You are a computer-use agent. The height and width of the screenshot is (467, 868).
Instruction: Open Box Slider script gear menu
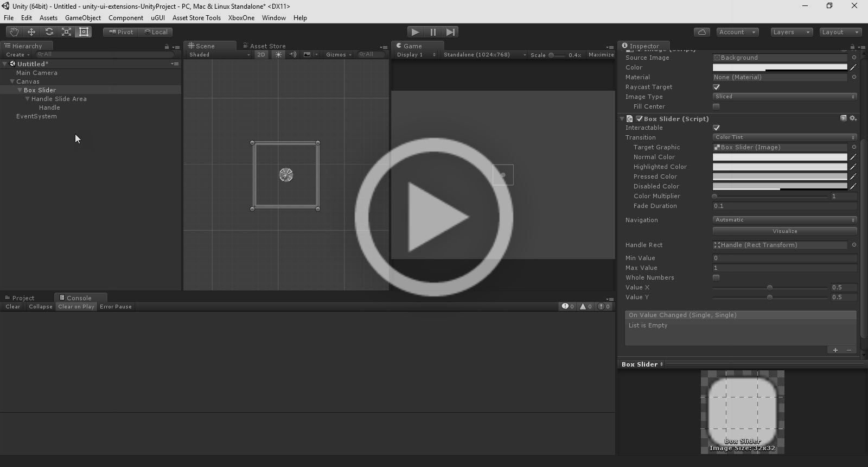[853, 118]
